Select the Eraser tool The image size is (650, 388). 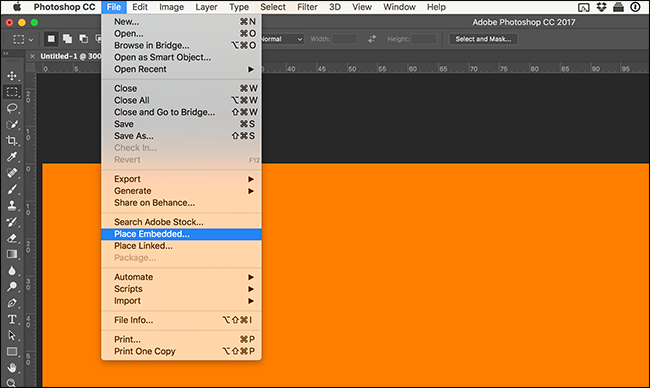12,238
